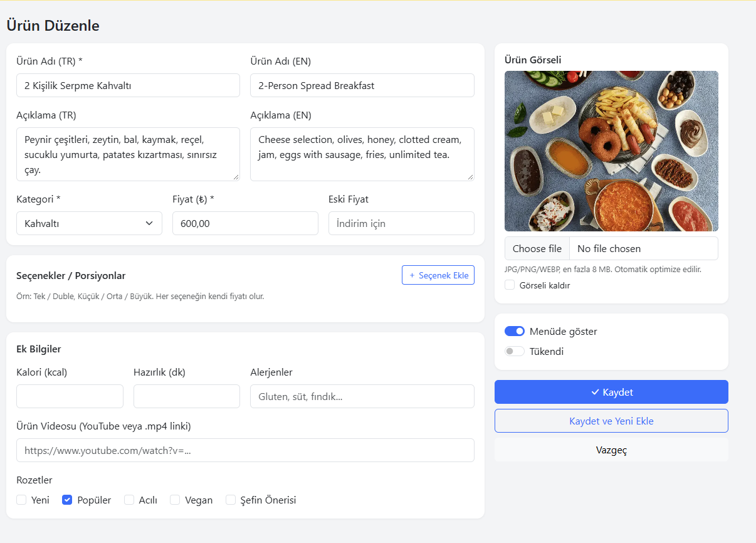The image size is (756, 543).
Task: Tick the Acılı badge checkbox
Action: coord(129,500)
